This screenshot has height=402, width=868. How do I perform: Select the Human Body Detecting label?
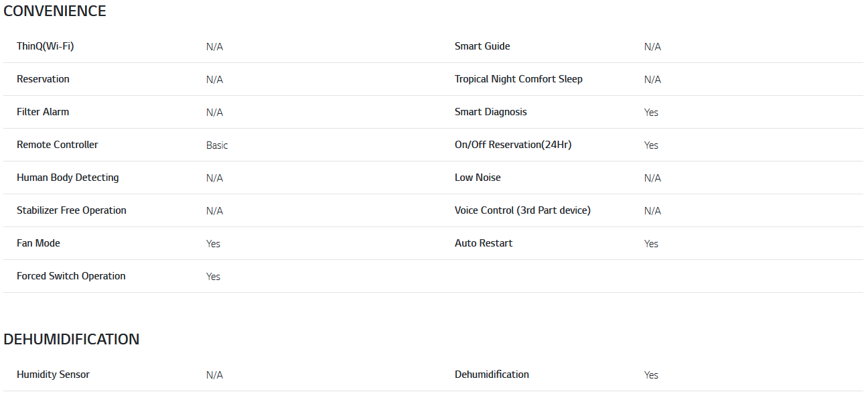[x=68, y=178]
